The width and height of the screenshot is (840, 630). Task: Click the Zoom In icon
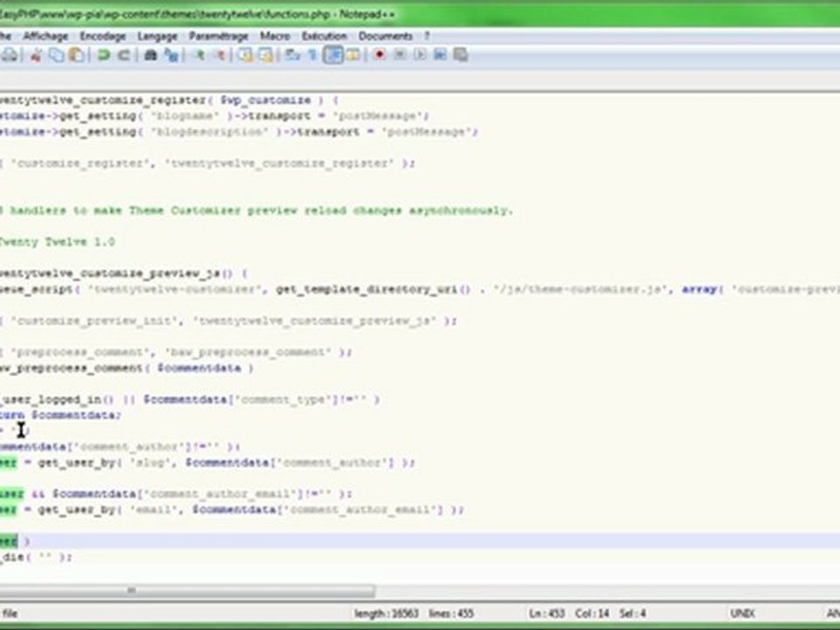pos(199,54)
